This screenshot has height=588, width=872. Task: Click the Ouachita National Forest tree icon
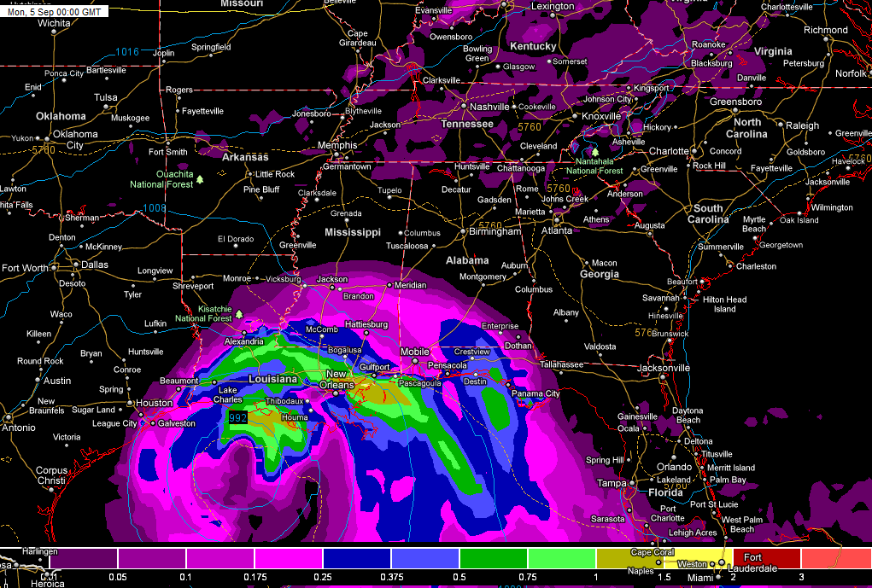(x=200, y=180)
